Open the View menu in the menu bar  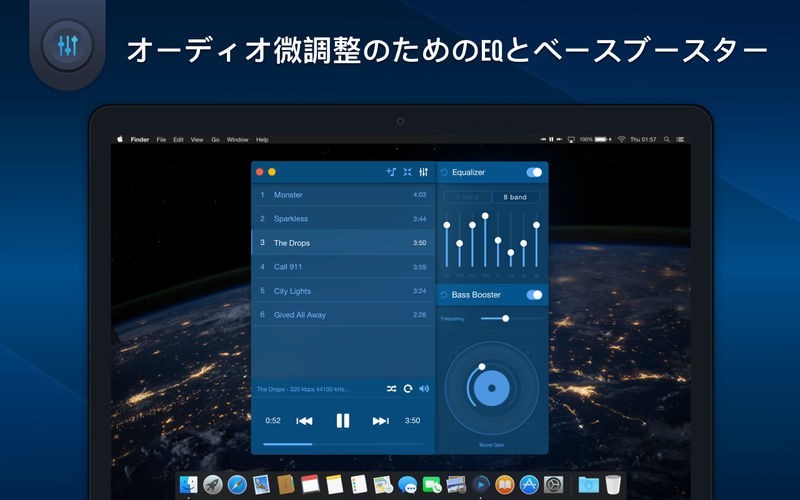pos(197,140)
